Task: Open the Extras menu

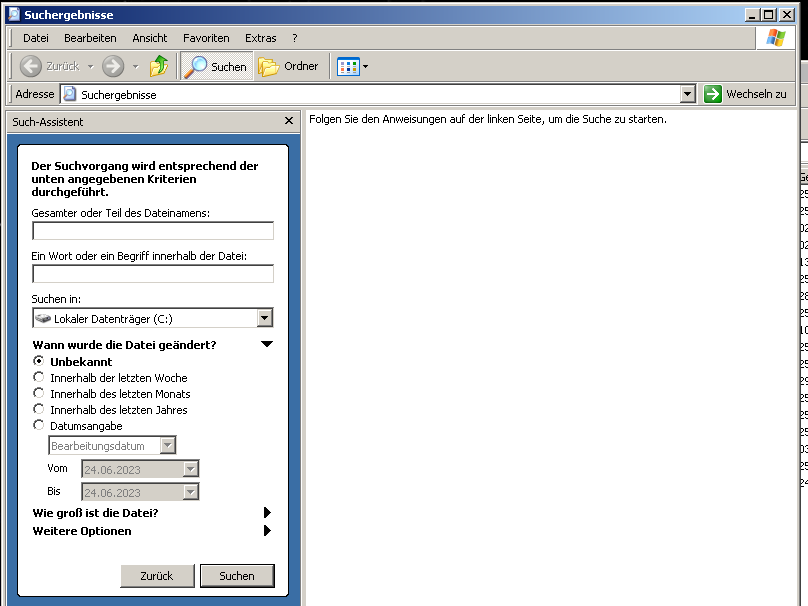Action: (x=260, y=38)
